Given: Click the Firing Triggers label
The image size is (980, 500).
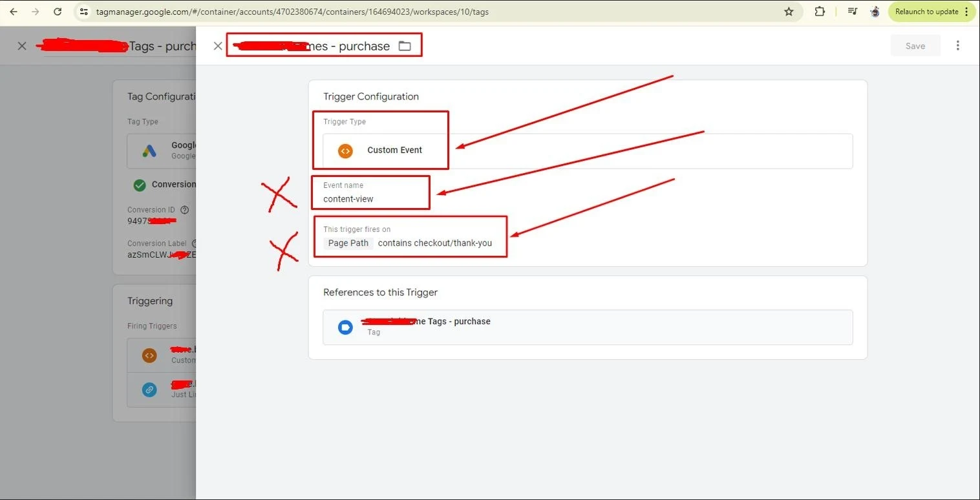Looking at the screenshot, I should [152, 326].
